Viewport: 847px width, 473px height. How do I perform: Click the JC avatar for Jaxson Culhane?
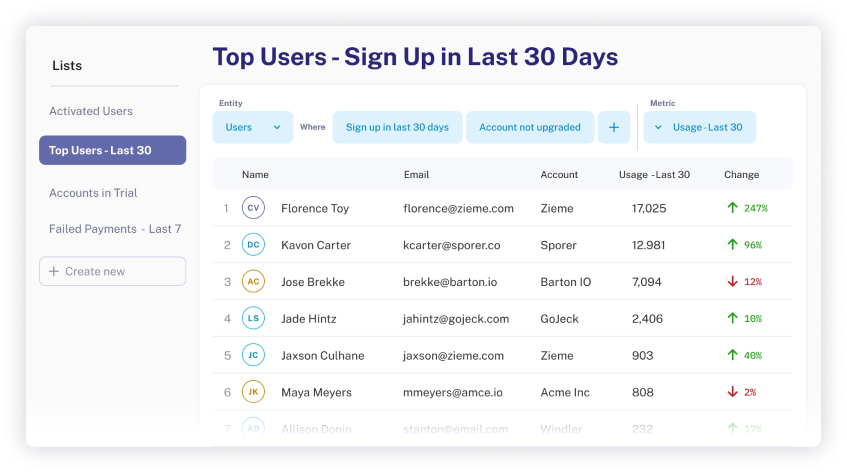(x=253, y=355)
